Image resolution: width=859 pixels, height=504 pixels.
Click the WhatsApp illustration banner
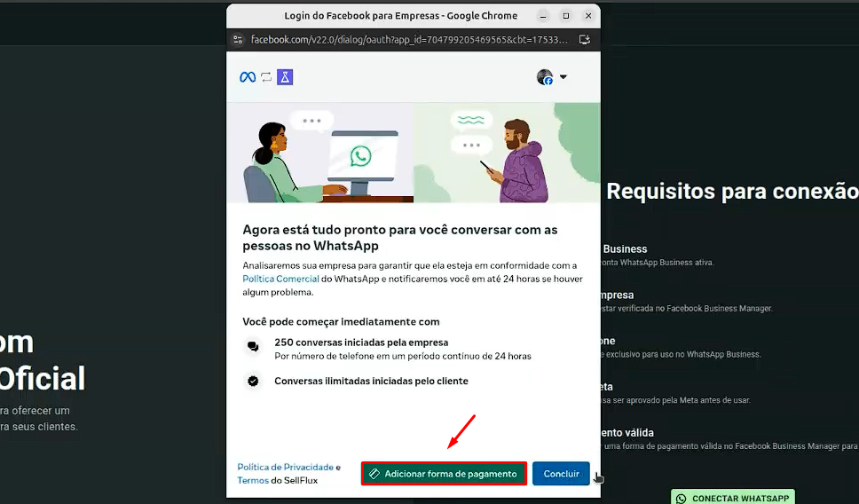tap(413, 152)
